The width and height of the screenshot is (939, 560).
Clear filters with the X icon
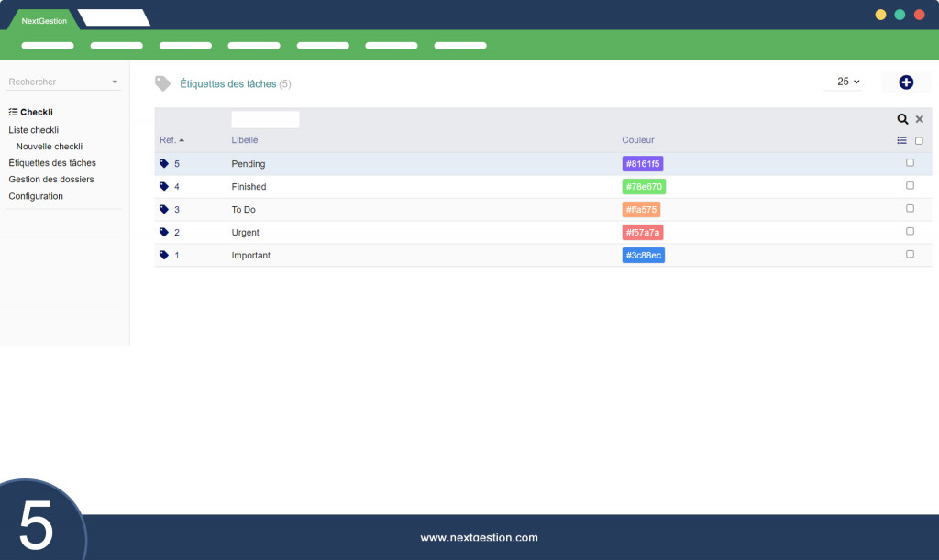click(x=919, y=119)
